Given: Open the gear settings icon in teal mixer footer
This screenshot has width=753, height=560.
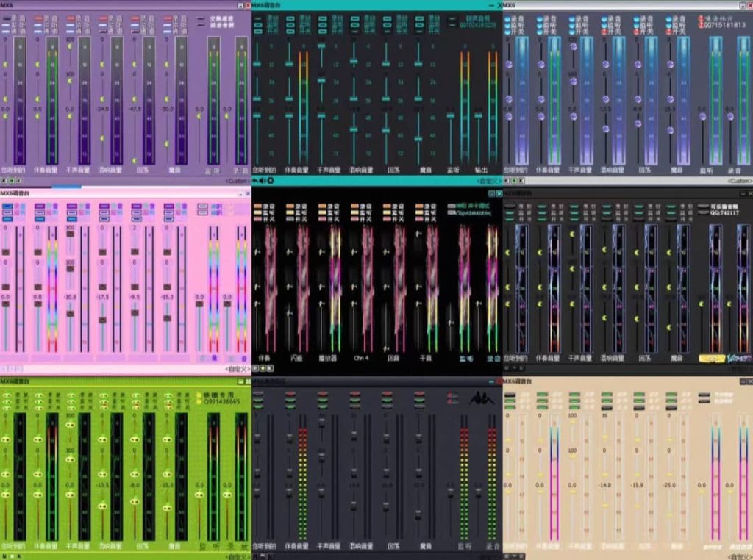Looking at the screenshot, I should [271, 180].
